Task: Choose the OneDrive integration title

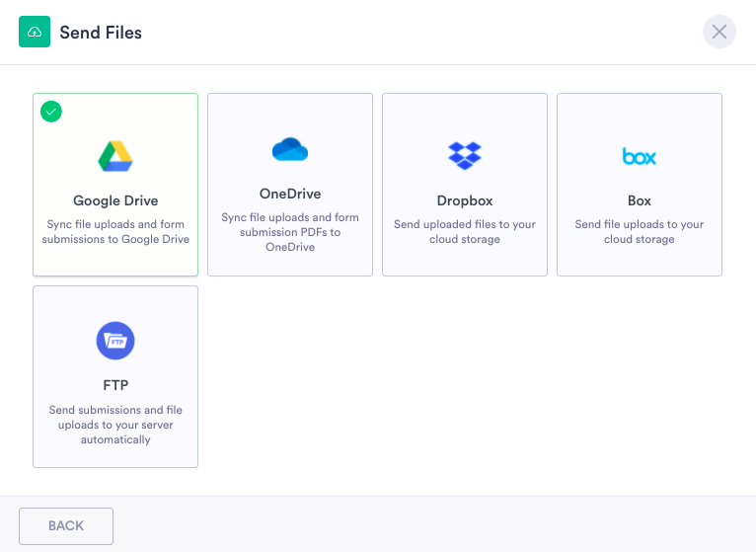Action: click(x=290, y=194)
